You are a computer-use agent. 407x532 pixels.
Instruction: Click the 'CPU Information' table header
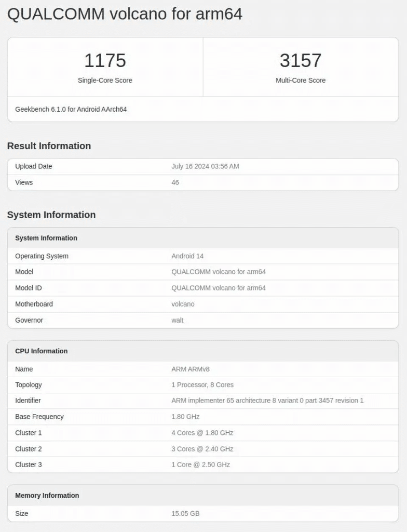42,351
